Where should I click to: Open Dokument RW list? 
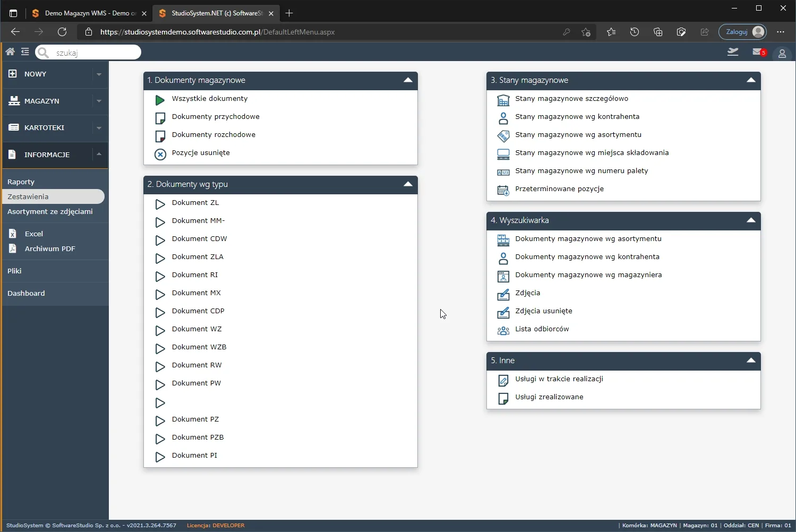click(197, 365)
